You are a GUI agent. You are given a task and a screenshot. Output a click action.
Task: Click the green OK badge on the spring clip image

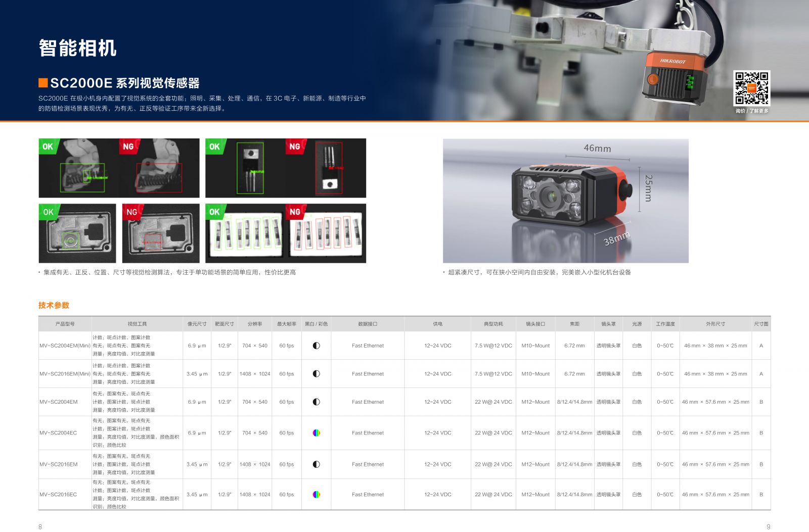49,147
